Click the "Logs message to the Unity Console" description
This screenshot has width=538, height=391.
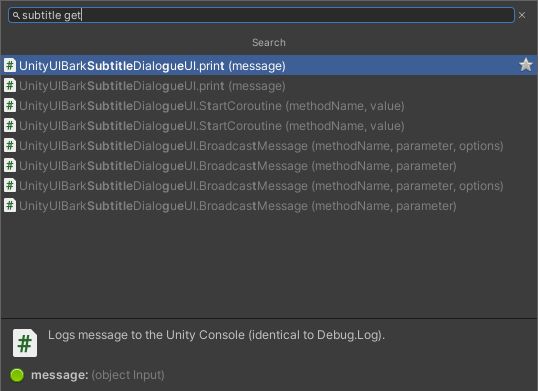pos(217,335)
